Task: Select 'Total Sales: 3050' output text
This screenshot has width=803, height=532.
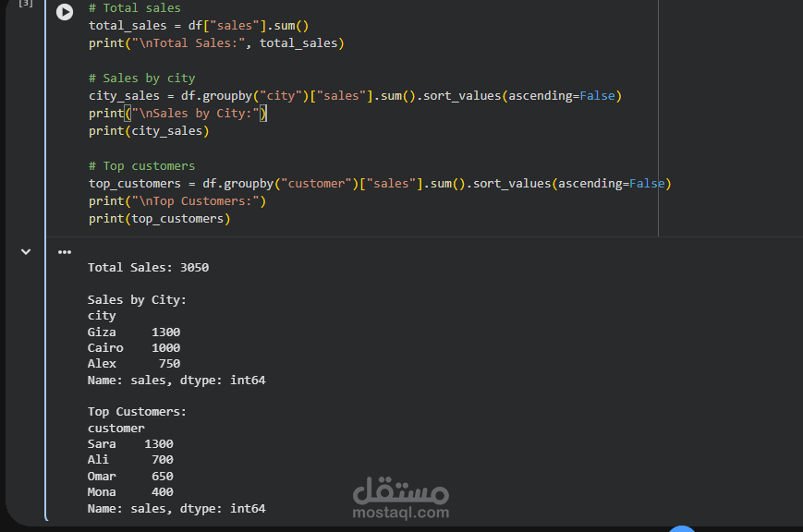Action: 148,267
